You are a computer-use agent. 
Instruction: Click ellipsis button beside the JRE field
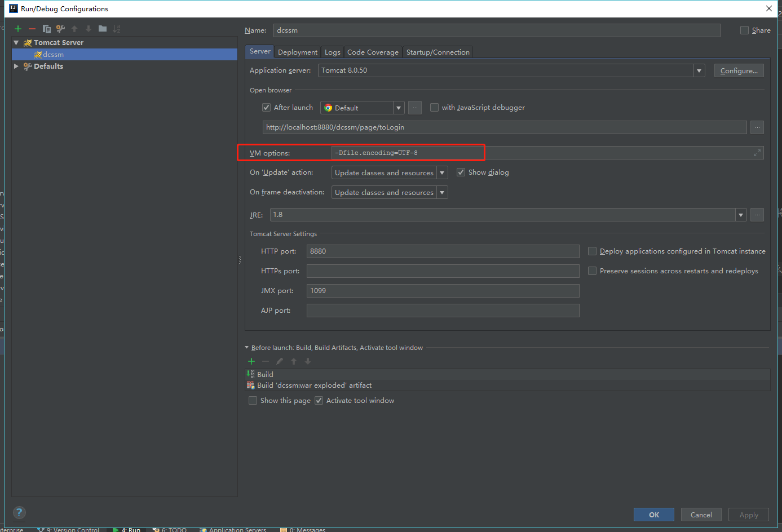[x=757, y=215]
